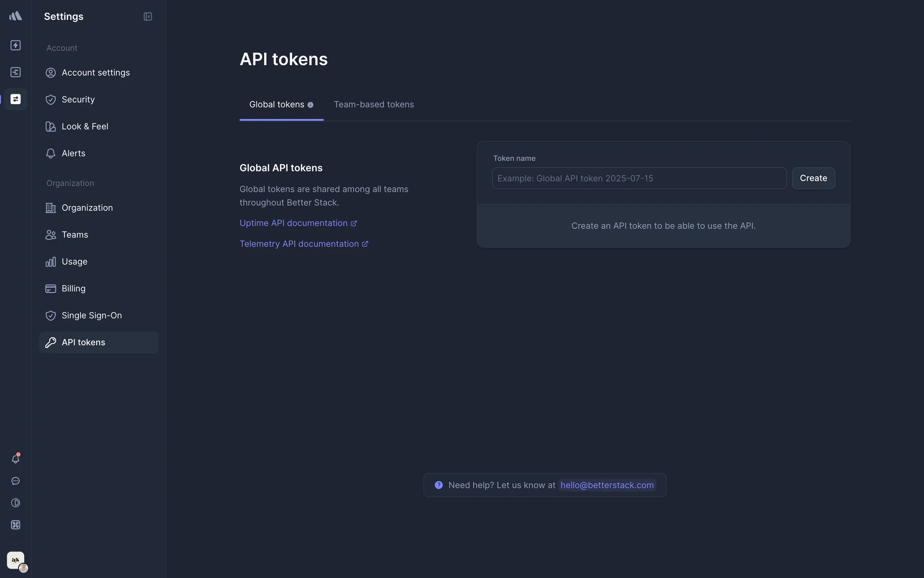This screenshot has width=924, height=578.
Task: Toggle the dark mode theme icon
Action: click(x=15, y=503)
